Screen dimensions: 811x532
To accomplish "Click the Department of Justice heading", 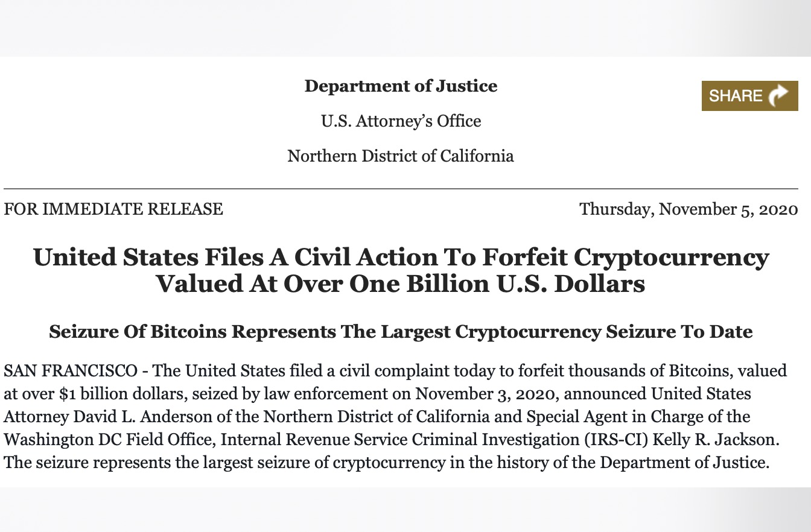I will point(401,86).
